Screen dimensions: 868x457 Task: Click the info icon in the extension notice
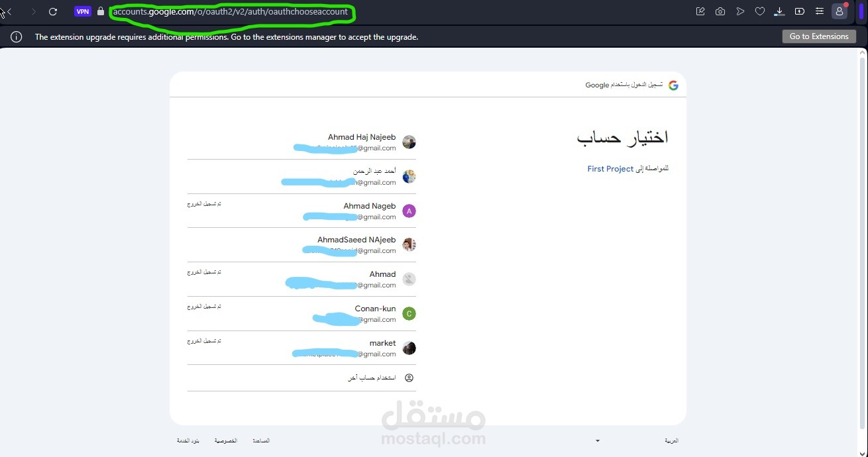click(x=17, y=37)
